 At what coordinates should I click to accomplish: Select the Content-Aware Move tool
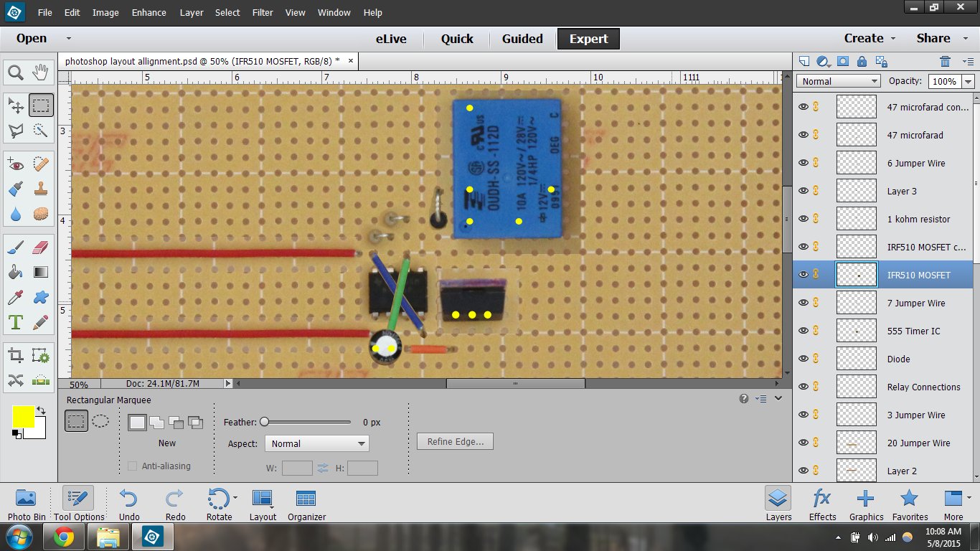coord(16,380)
